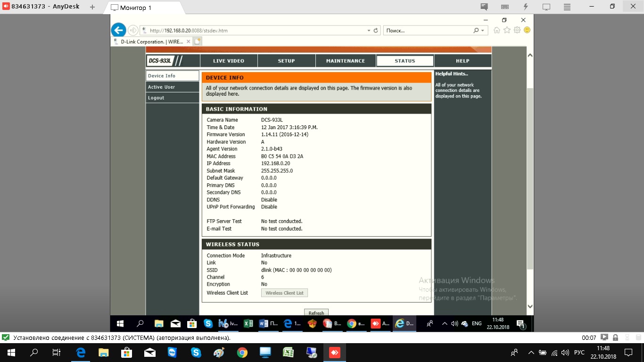644x362 pixels.
Task: Reload the page using address bar refresh icon
Action: pyautogui.click(x=376, y=31)
